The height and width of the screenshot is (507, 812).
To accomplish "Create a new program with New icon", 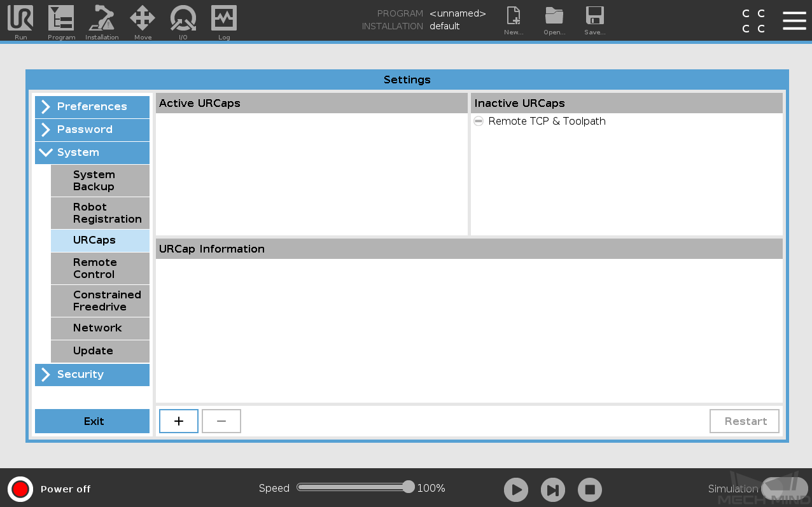I will coord(514,16).
